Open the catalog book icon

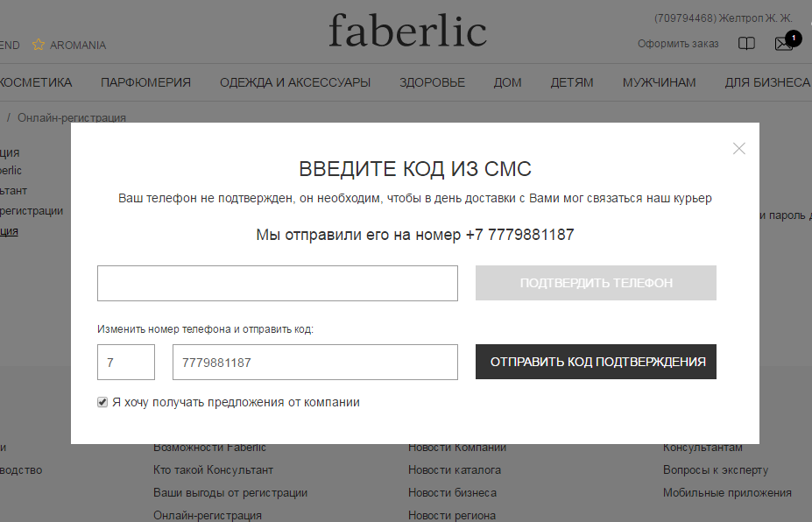point(746,44)
